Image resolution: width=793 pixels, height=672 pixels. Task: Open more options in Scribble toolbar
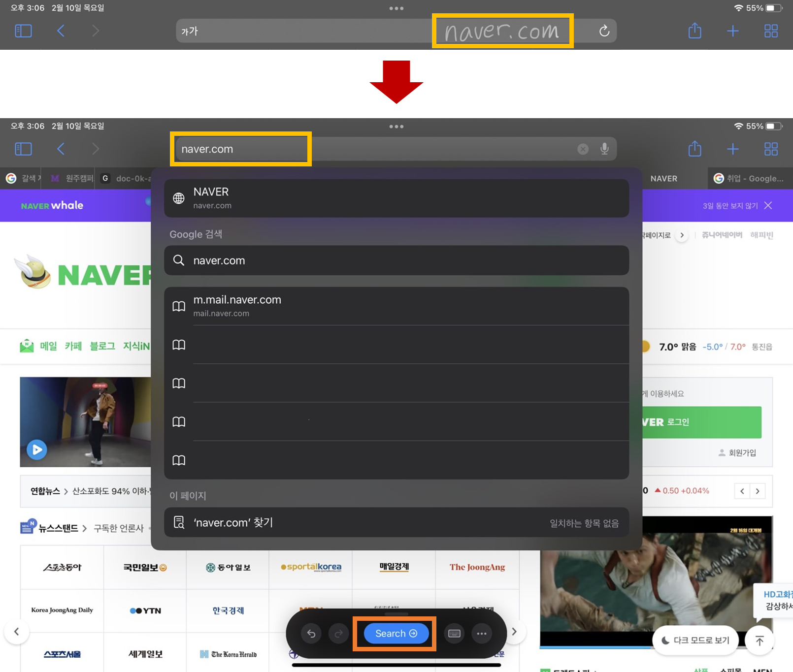point(482,634)
